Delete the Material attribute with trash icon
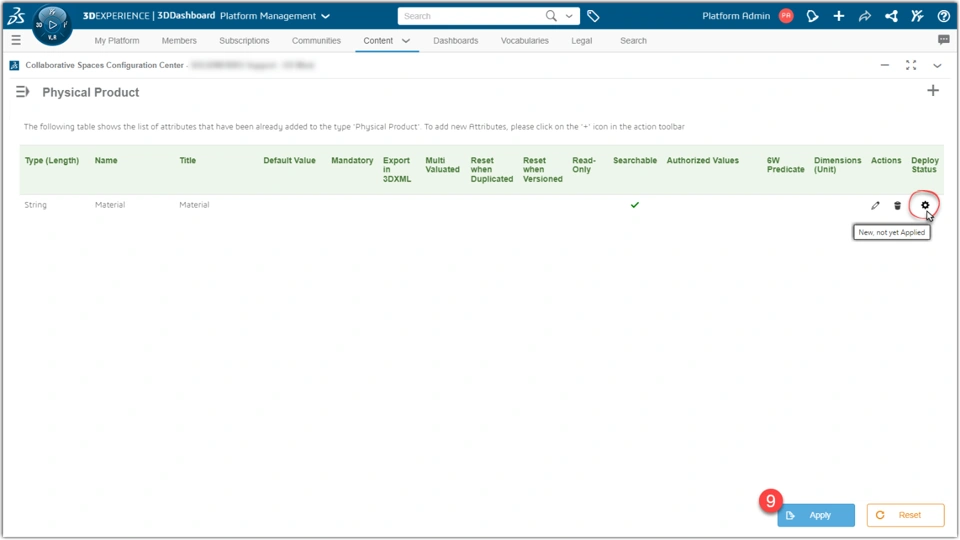 click(898, 206)
